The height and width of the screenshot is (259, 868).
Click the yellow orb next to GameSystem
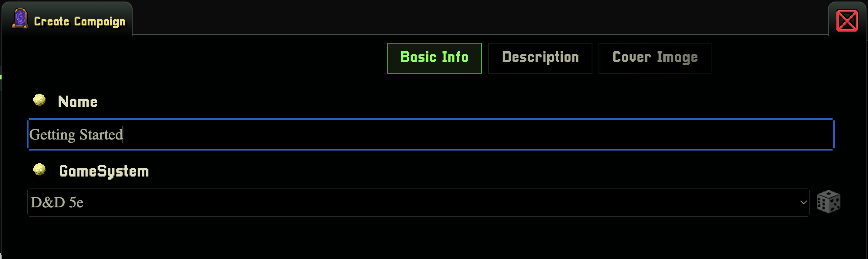click(x=39, y=170)
